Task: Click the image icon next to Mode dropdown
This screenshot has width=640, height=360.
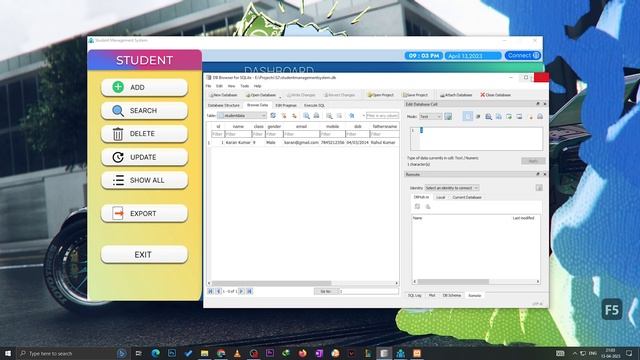Action: point(448,117)
